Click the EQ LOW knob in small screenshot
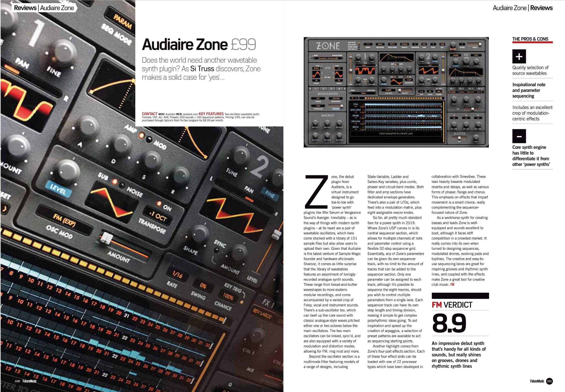Image resolution: width=565 pixels, height=392 pixels. (454, 125)
